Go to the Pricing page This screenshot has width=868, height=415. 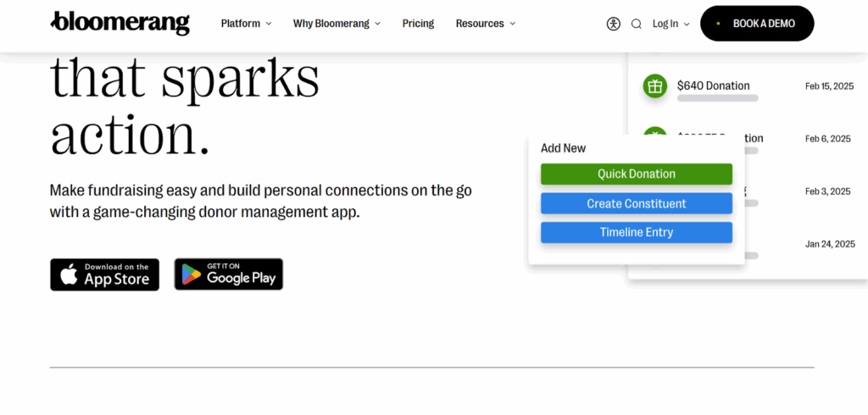click(x=418, y=24)
